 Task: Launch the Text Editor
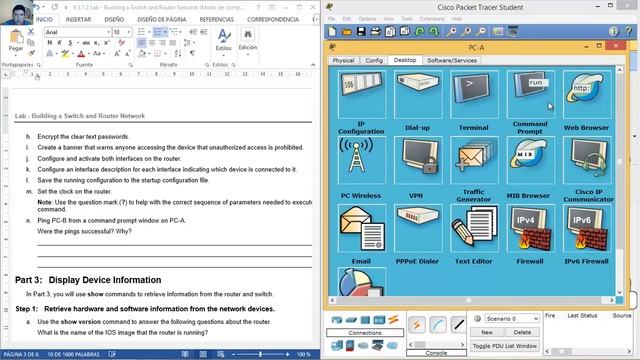(474, 228)
